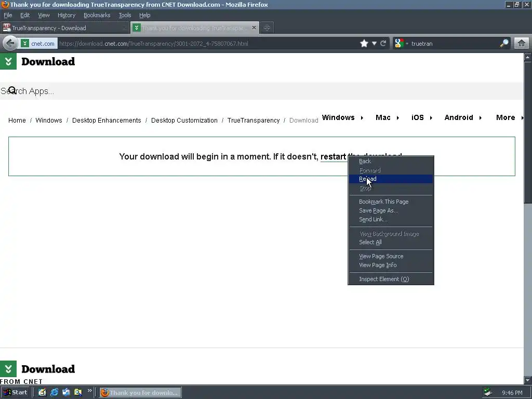Viewport: 532px width, 399px height.
Task: Click the 9:46 PM clock
Action: 512,393
